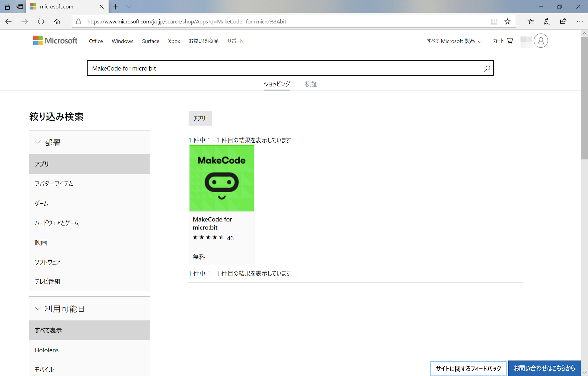Open a new browser tab
Screen dimensions: 588x376
coord(116,7)
